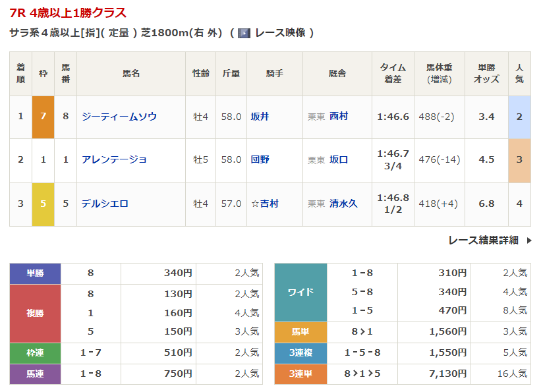This screenshot has height=392, width=541.
Task: Click the 馬名 column header
Action: [x=131, y=74]
